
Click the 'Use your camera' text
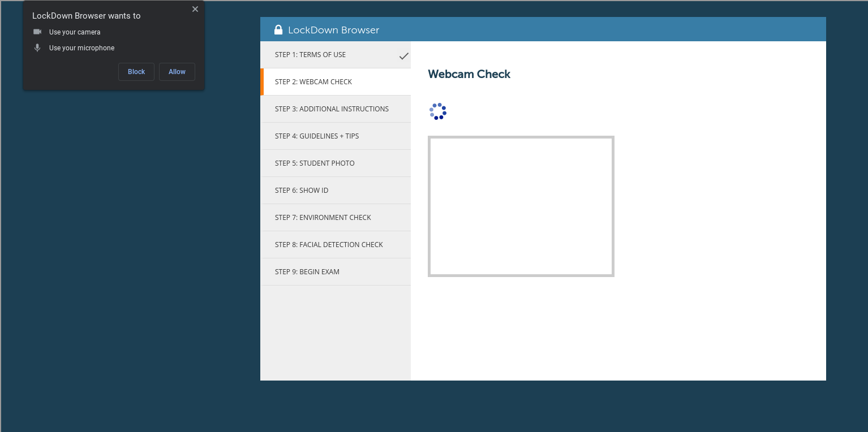75,32
